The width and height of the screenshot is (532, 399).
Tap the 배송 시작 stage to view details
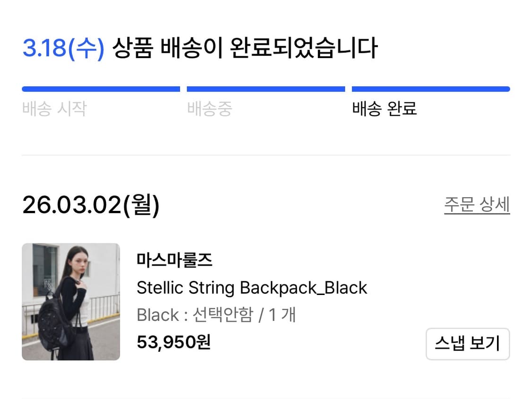click(54, 109)
